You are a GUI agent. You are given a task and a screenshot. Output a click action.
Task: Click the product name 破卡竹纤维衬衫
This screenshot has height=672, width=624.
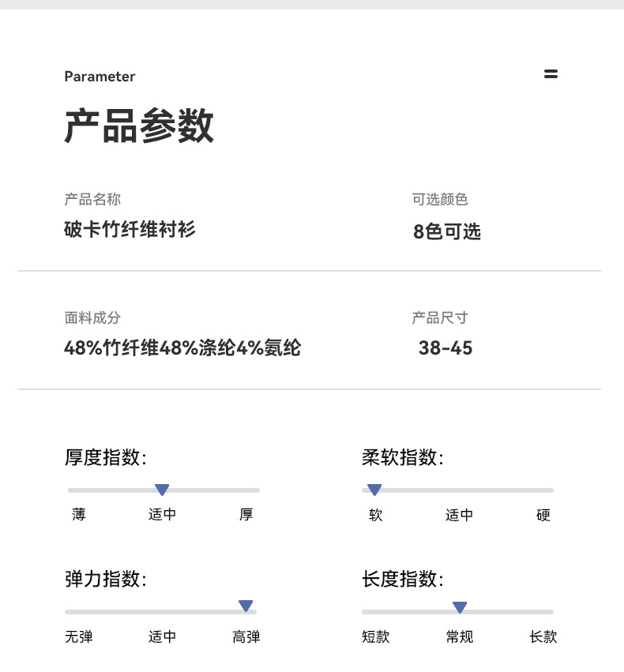(130, 229)
